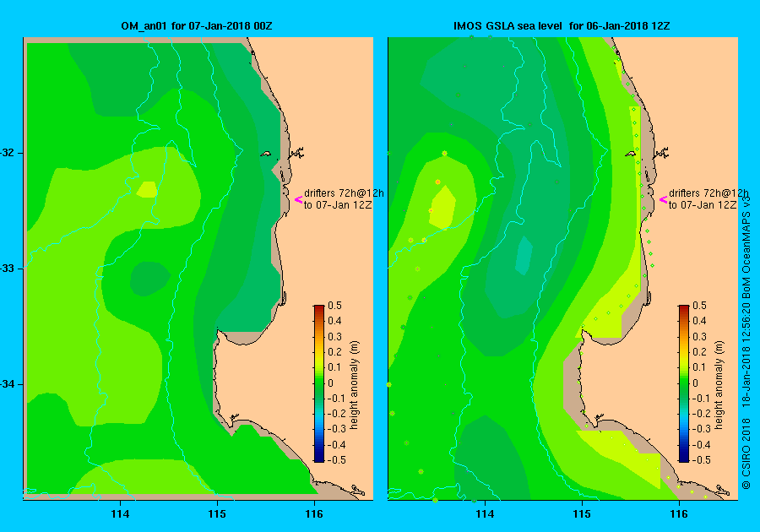Click the -0.1 colorbar value in the IMOS GSLA map
Viewport: 760px width, 532px height.
click(701, 399)
